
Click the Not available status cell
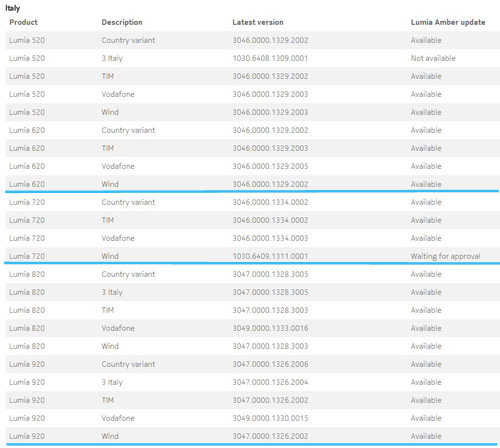click(433, 58)
